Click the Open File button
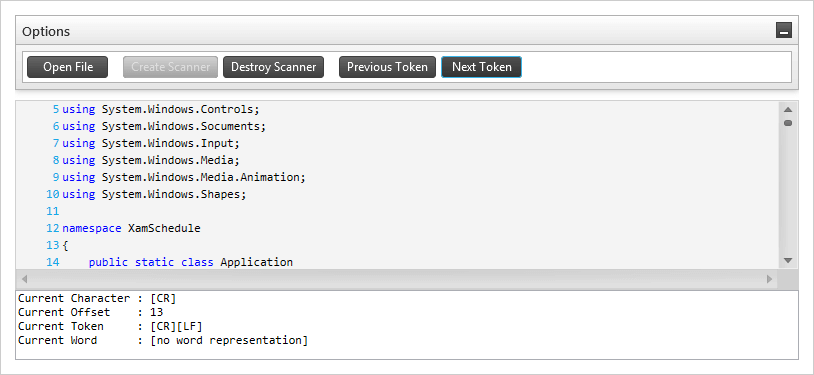814x375 pixels. (x=67, y=67)
